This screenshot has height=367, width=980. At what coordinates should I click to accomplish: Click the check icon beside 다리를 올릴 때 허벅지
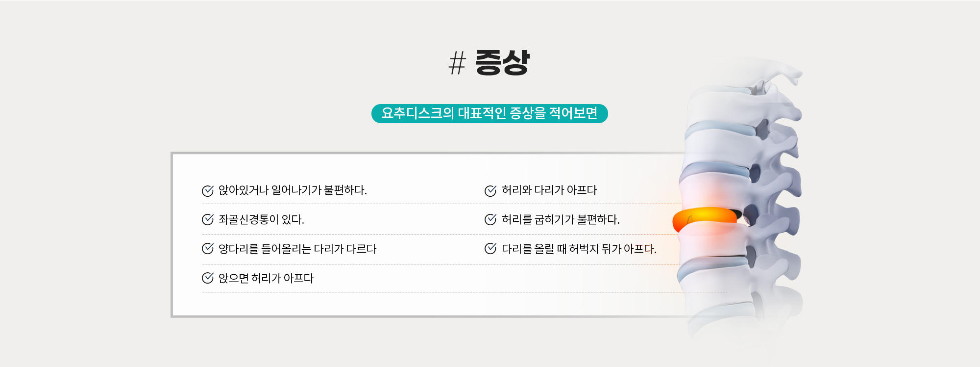(x=490, y=249)
